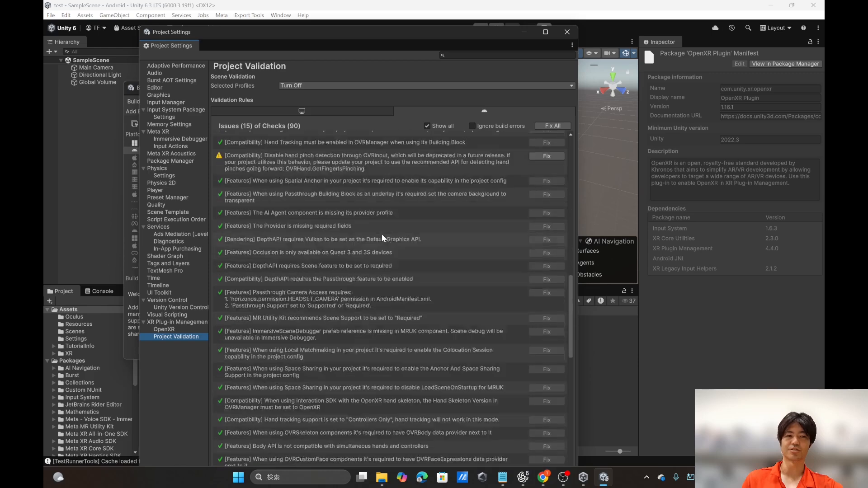Open the Selected Profiles Turn Off dropdown
The height and width of the screenshot is (488, 868).
point(427,85)
